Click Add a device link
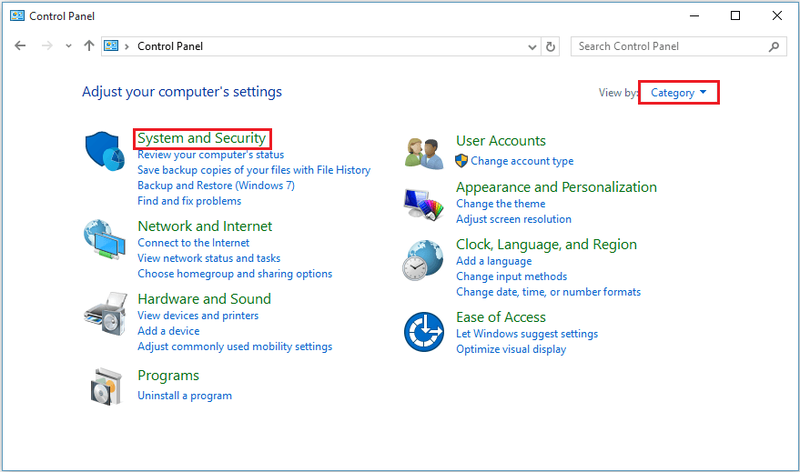800x472 pixels. point(168,331)
